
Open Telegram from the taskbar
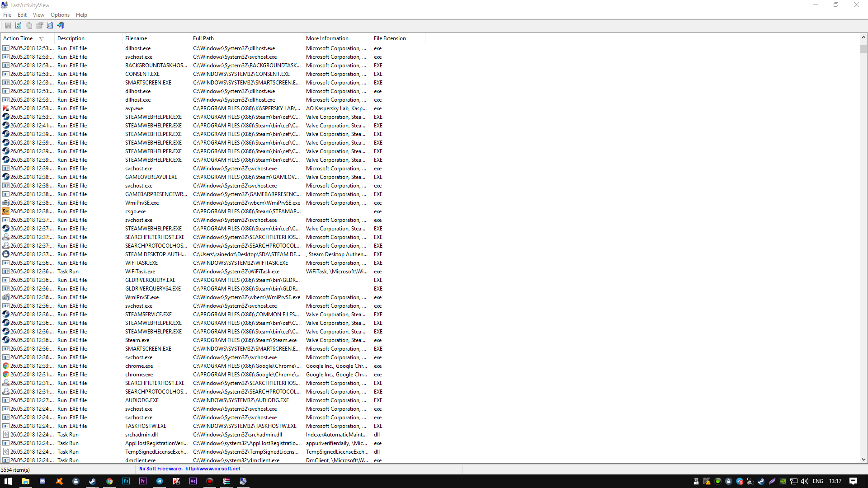160,481
